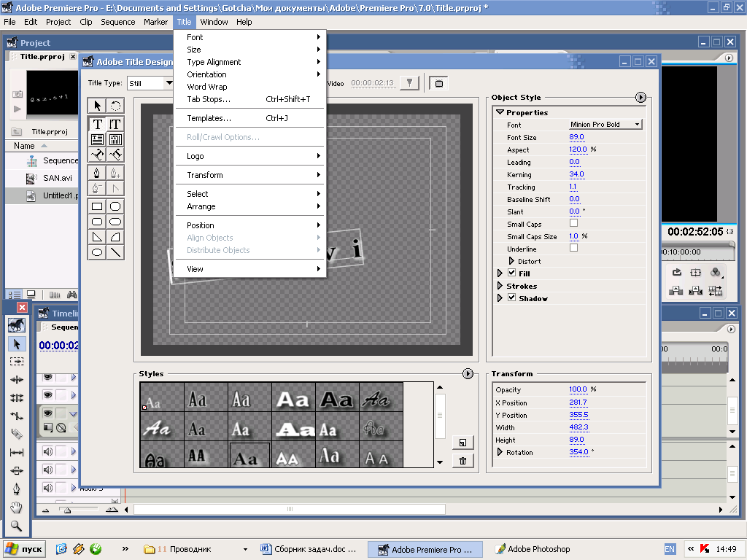The width and height of the screenshot is (747, 560).
Task: Open the Object Style flyout menu arrow
Action: pyautogui.click(x=640, y=97)
